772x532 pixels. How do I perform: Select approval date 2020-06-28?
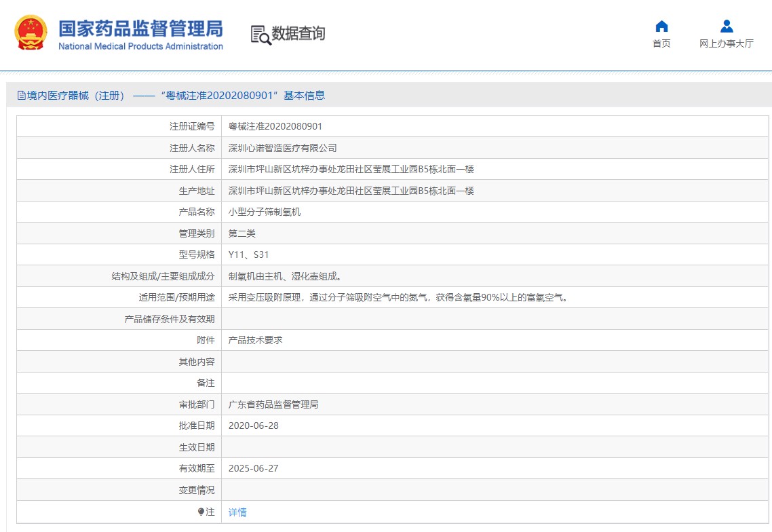click(x=254, y=425)
